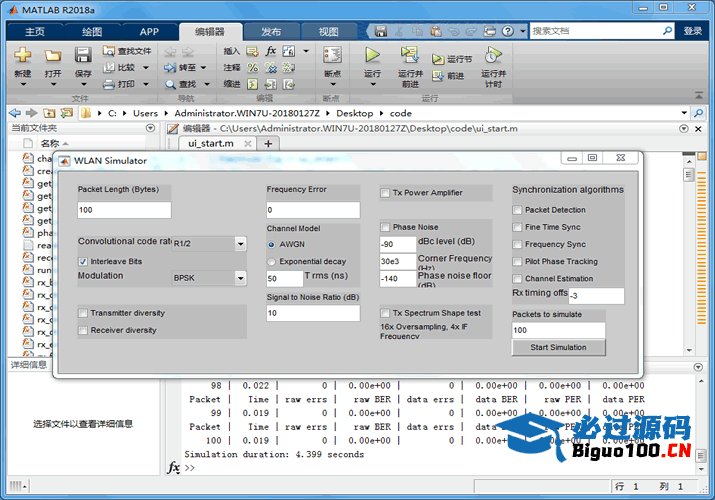Click the Signal to Noise Ratio field

[x=313, y=313]
